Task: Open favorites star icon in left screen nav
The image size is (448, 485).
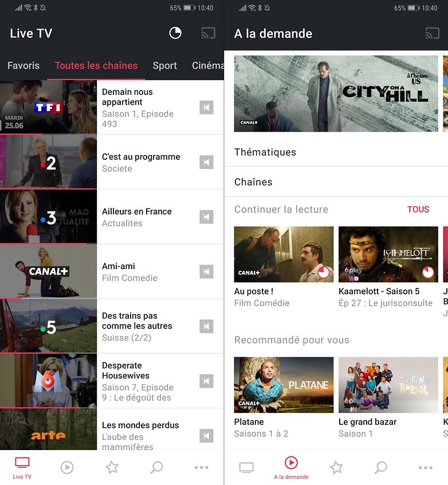Action: [x=112, y=467]
